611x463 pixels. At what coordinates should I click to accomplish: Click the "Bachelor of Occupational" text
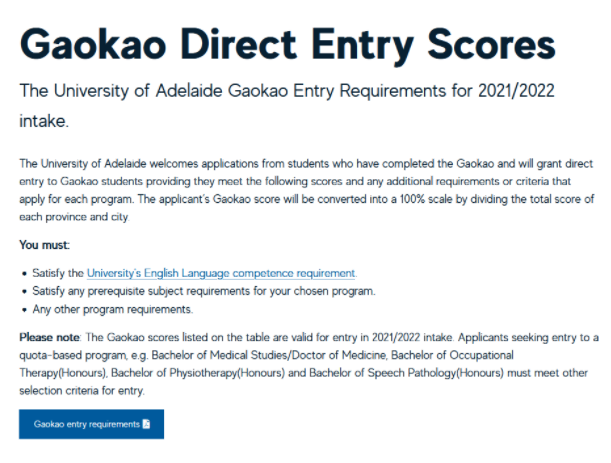point(452,355)
